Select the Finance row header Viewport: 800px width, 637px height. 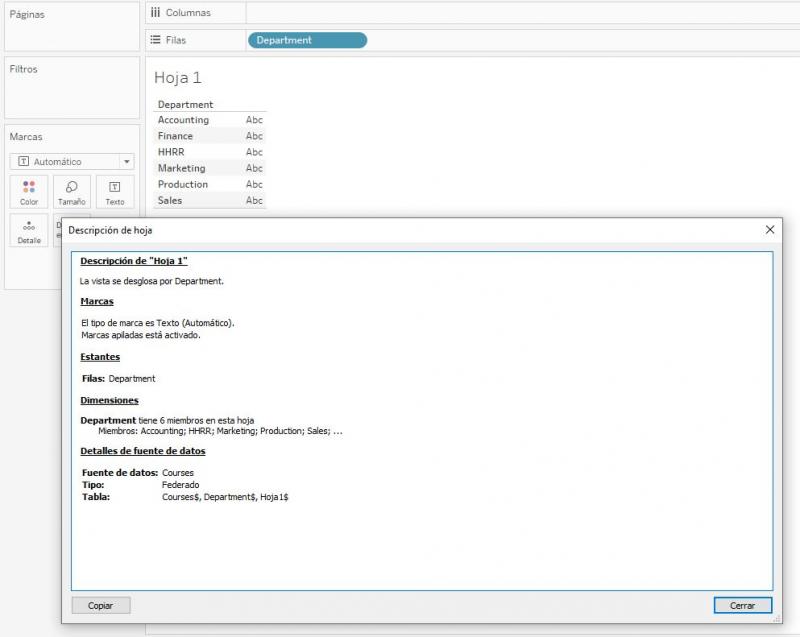175,136
